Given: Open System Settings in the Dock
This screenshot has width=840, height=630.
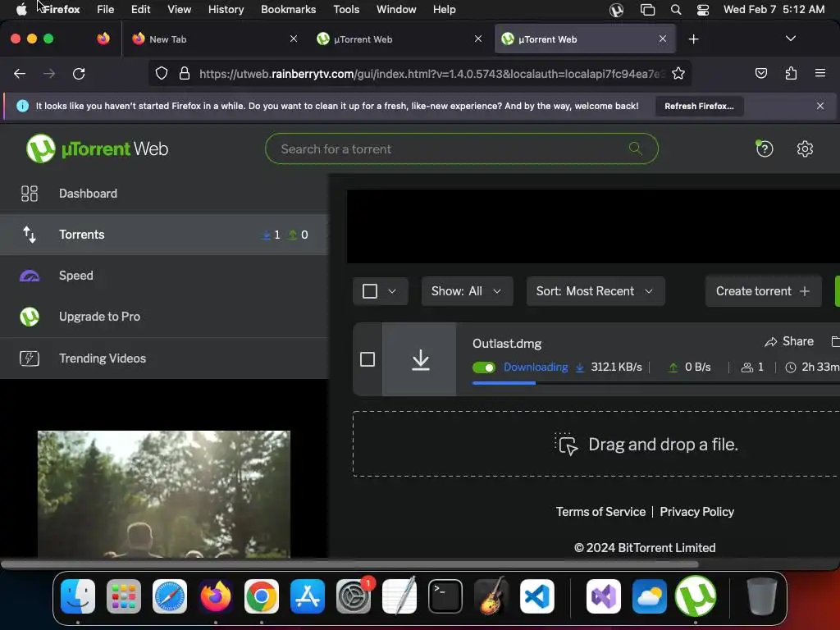Looking at the screenshot, I should pos(354,596).
